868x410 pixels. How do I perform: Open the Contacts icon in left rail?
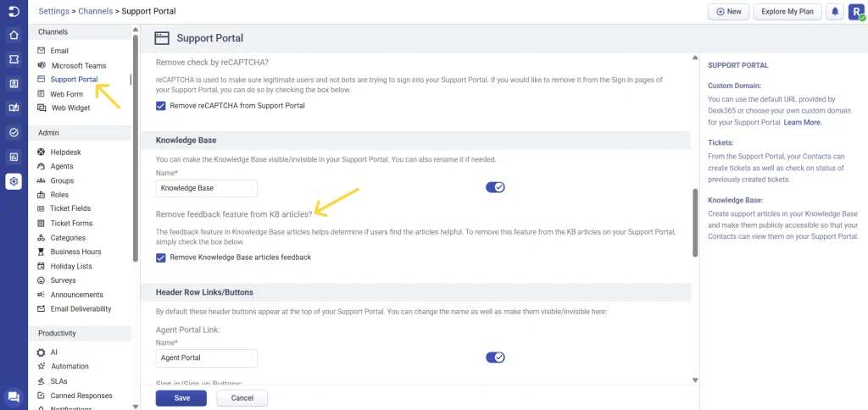[14, 84]
